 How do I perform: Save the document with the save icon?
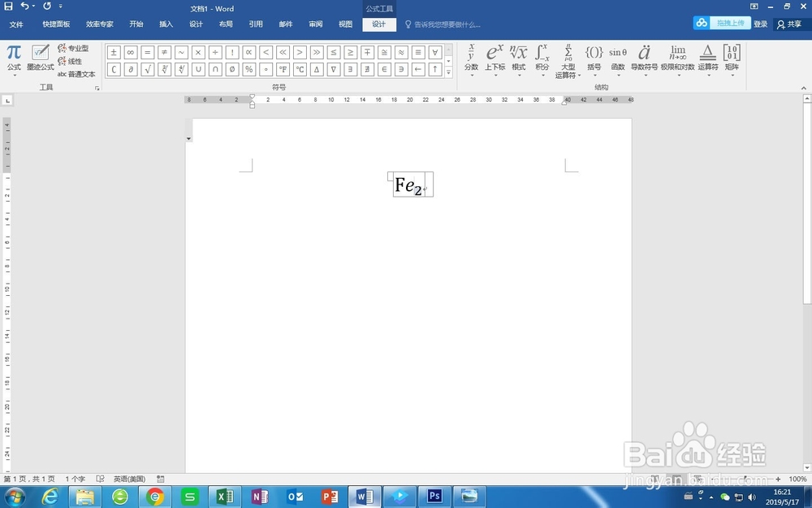(x=8, y=7)
